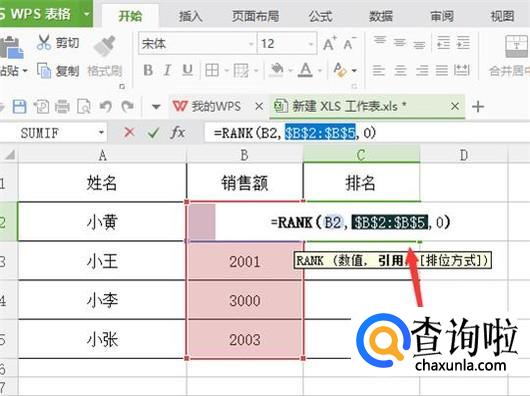Increase font size with the A+ icon

[x=330, y=43]
